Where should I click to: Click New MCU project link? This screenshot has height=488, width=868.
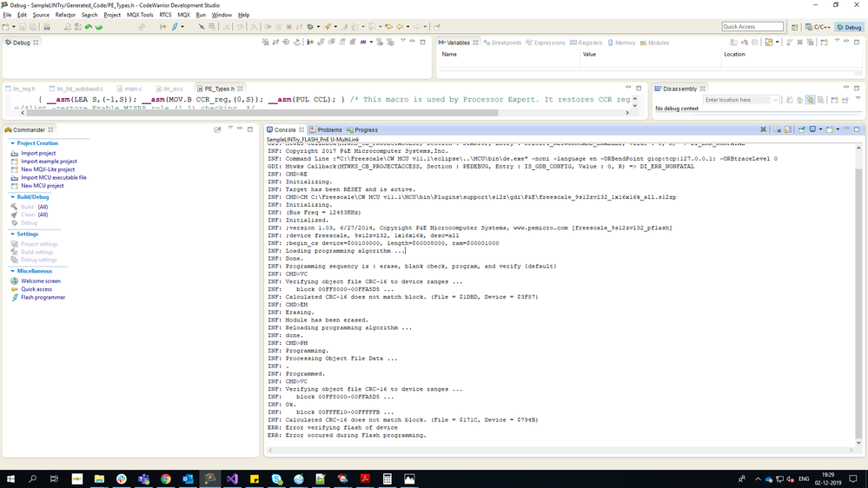42,186
